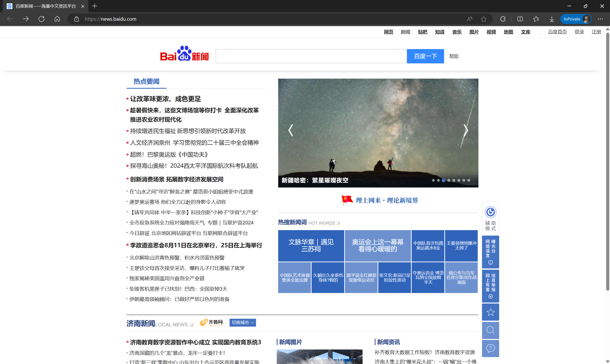Open the browser Home page icon
Screen dimensions: 610x364
[x=57, y=19]
